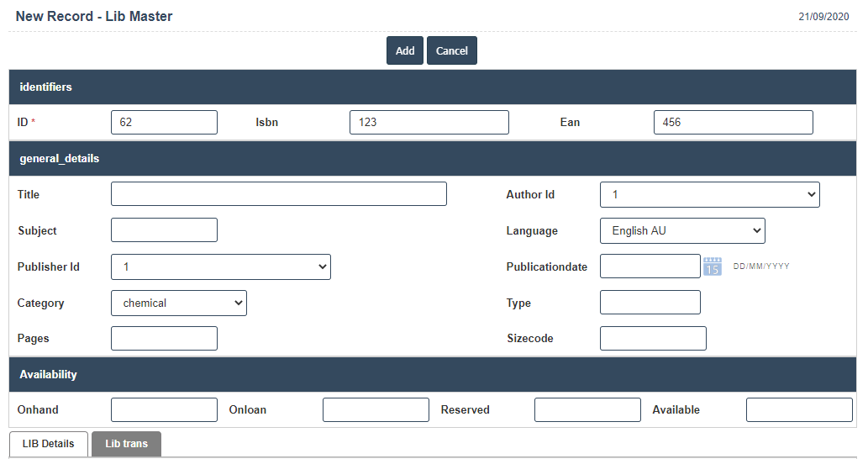This screenshot has height=459, width=868.
Task: Switch to the LIB Details tab
Action: click(48, 444)
